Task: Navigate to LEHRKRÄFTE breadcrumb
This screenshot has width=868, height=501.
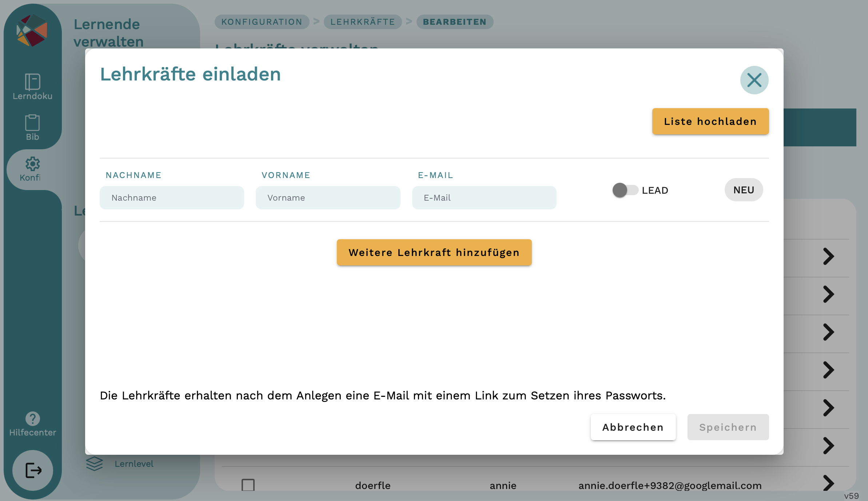Action: [362, 22]
